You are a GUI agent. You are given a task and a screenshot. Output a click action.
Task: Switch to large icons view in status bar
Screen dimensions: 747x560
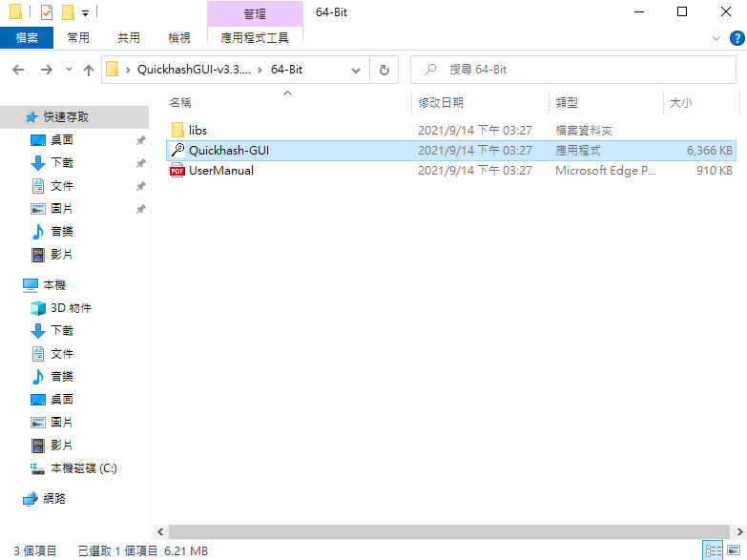tap(733, 550)
